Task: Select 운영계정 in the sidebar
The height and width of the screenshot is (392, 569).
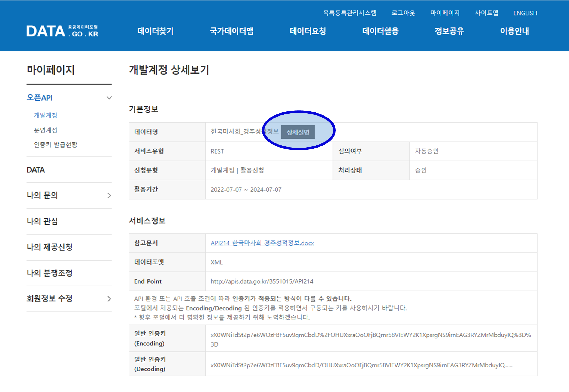Action: (46, 130)
